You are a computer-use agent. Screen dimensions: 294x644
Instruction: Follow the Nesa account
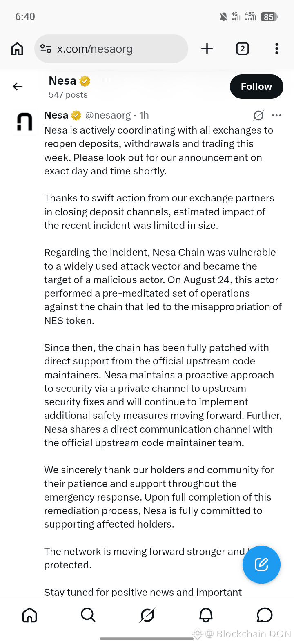[256, 87]
